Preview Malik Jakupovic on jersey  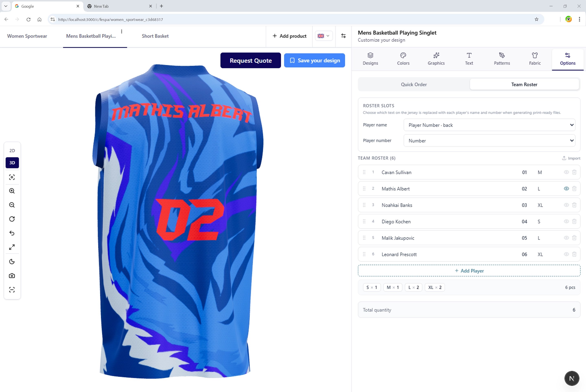click(566, 238)
